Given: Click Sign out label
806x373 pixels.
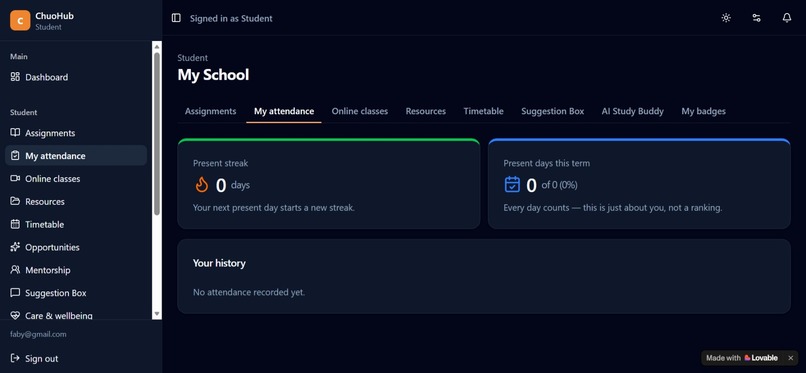Looking at the screenshot, I should 42,359.
